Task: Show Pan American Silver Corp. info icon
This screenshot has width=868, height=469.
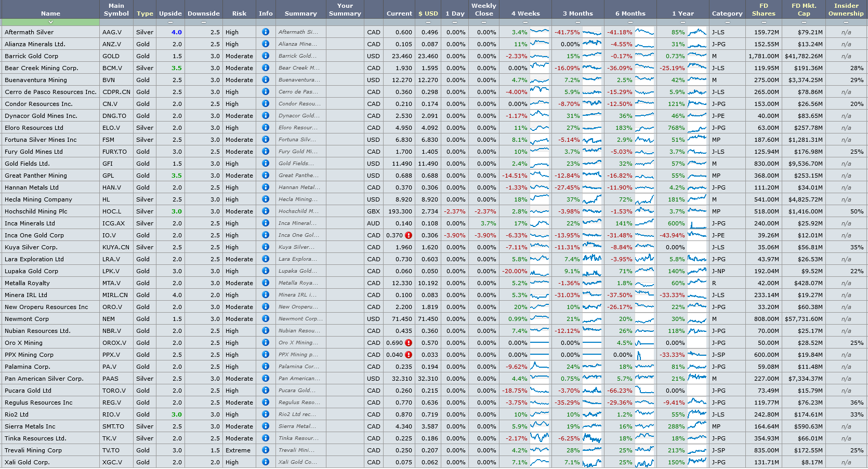Action: click(266, 378)
